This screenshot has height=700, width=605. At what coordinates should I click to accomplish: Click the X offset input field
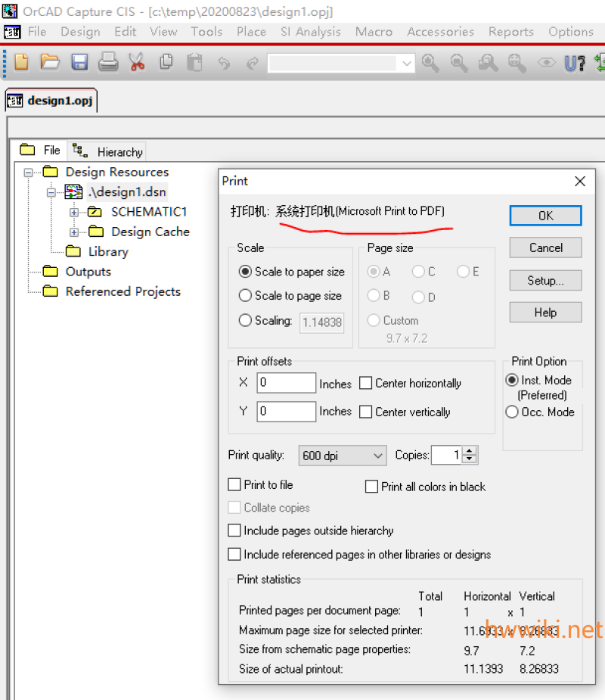(x=286, y=383)
